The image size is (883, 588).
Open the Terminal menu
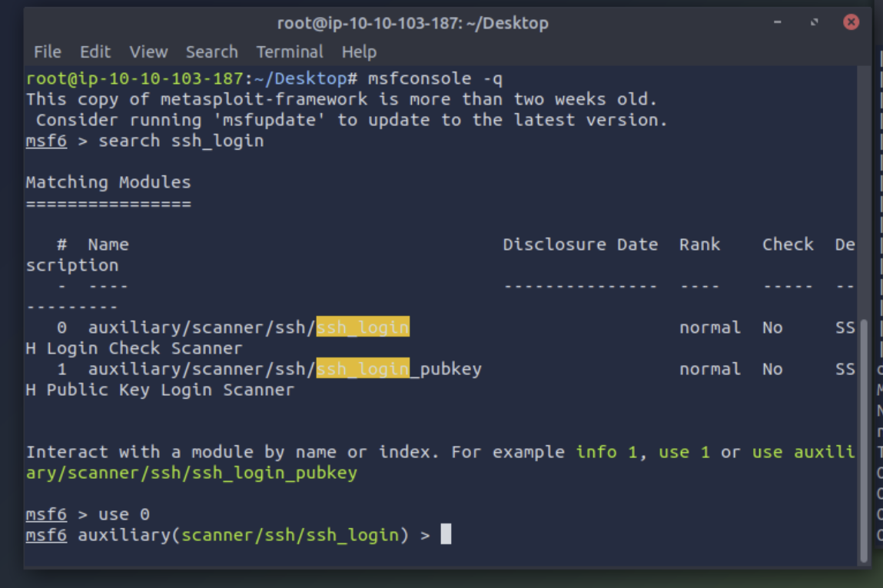click(x=290, y=51)
